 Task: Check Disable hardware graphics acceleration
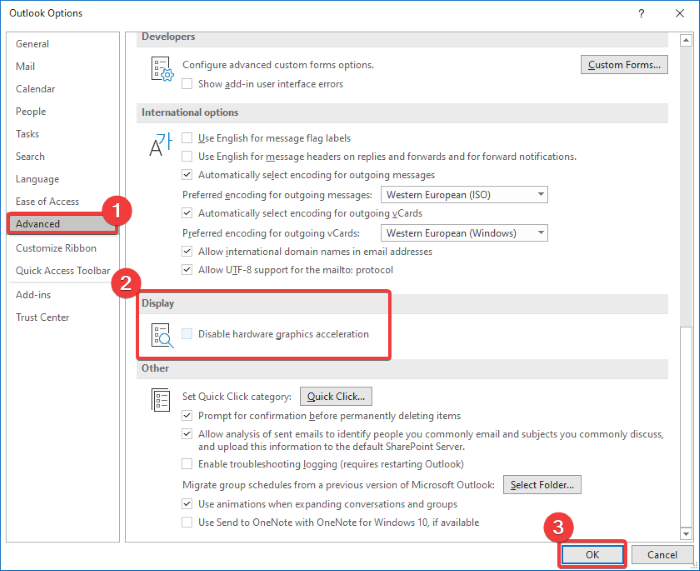click(x=187, y=333)
